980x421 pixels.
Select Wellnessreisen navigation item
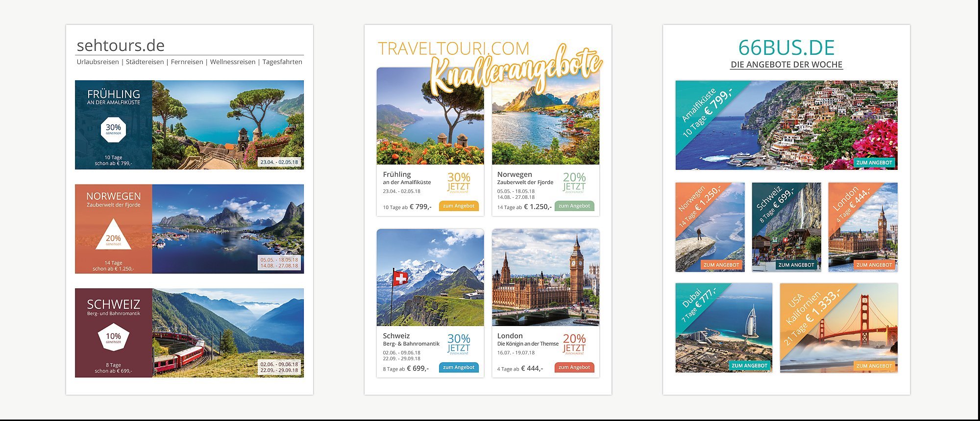pos(233,62)
